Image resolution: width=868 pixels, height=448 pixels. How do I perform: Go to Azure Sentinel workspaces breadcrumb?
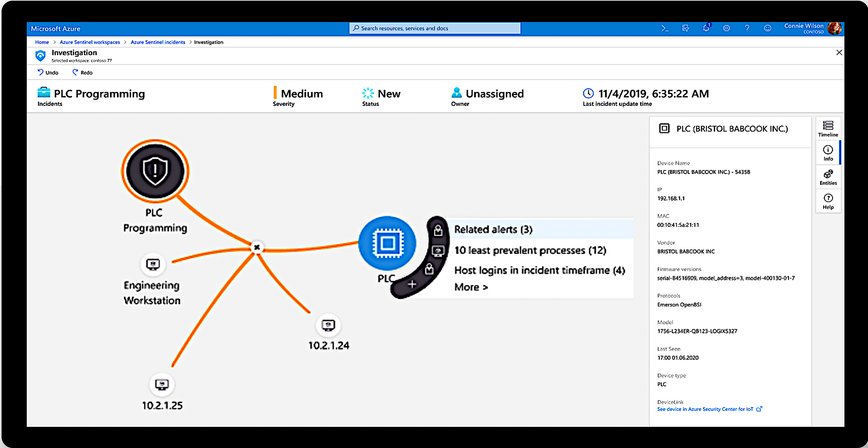(90, 42)
